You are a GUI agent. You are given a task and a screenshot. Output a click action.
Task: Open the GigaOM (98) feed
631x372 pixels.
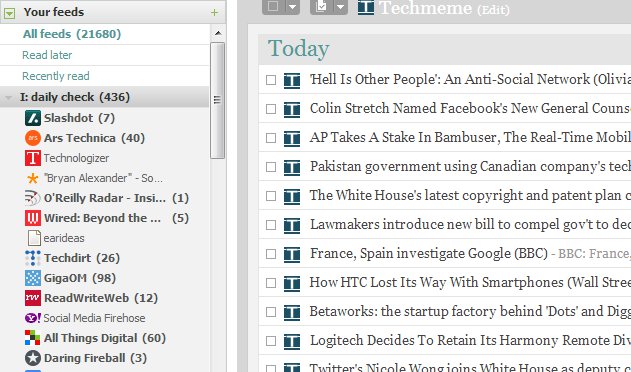pos(80,278)
